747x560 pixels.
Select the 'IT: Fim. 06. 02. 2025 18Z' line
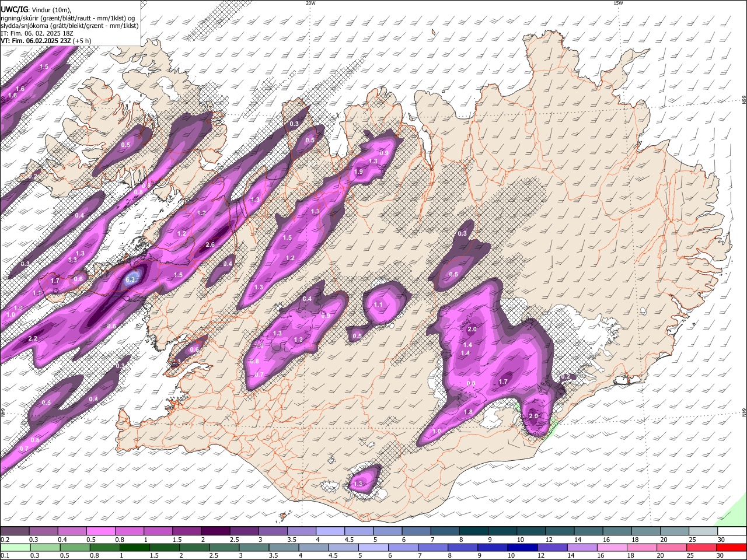click(37, 33)
